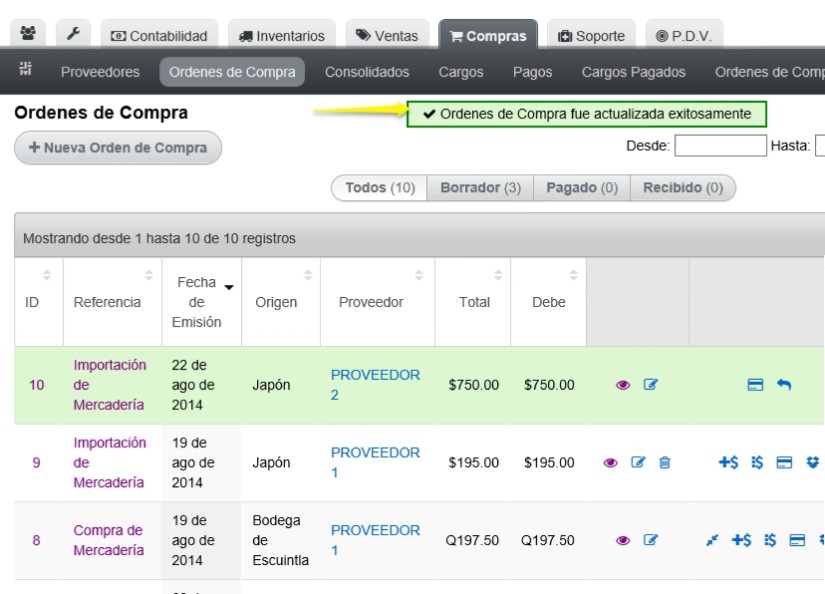Sort table by Origen column
This screenshot has height=594, width=825.
click(281, 301)
